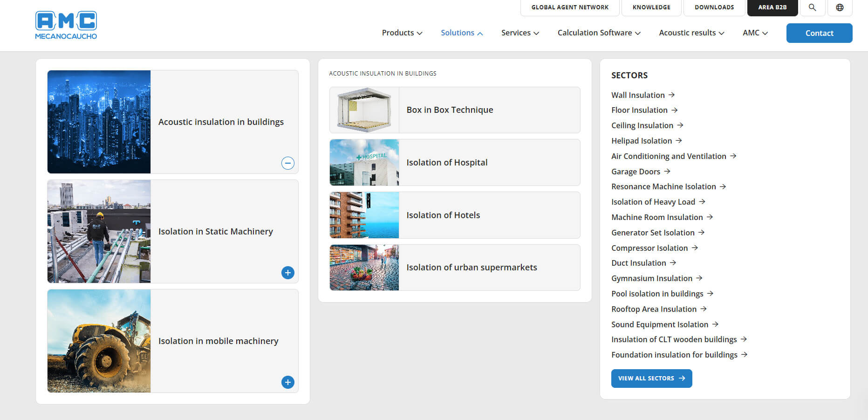The image size is (868, 420).
Task: Click View All Sectors button
Action: point(651,379)
